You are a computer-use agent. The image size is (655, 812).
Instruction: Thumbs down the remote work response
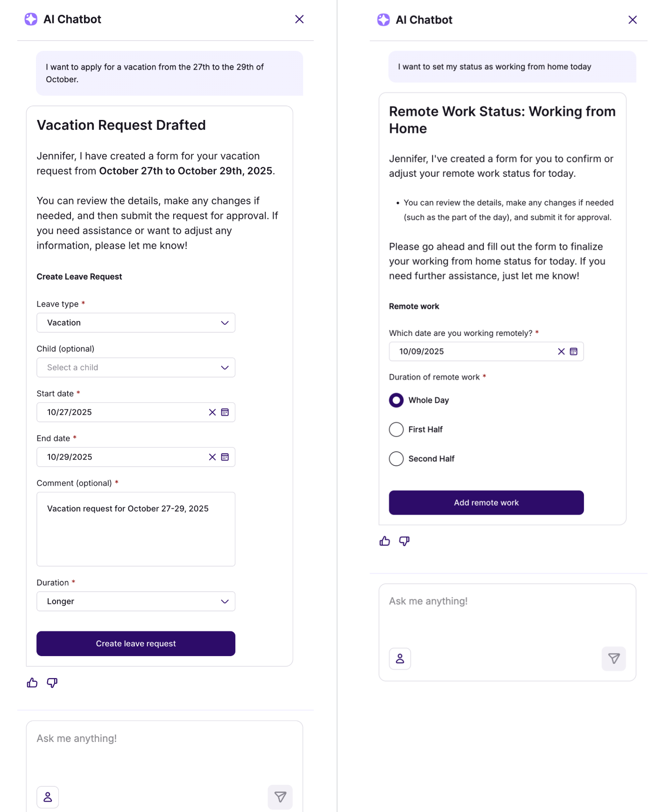click(404, 541)
